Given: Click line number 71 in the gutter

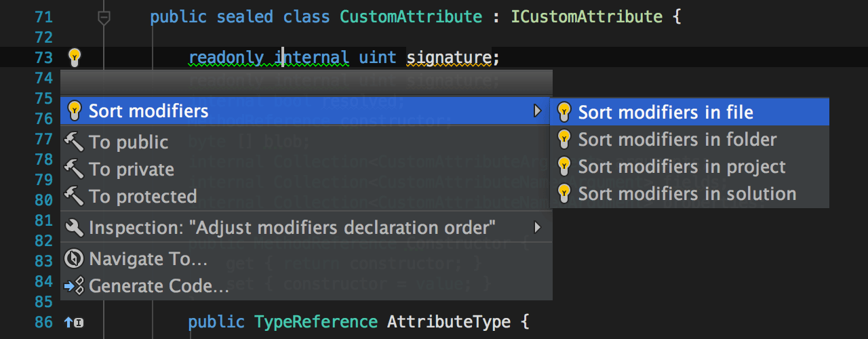Looking at the screenshot, I should point(43,18).
